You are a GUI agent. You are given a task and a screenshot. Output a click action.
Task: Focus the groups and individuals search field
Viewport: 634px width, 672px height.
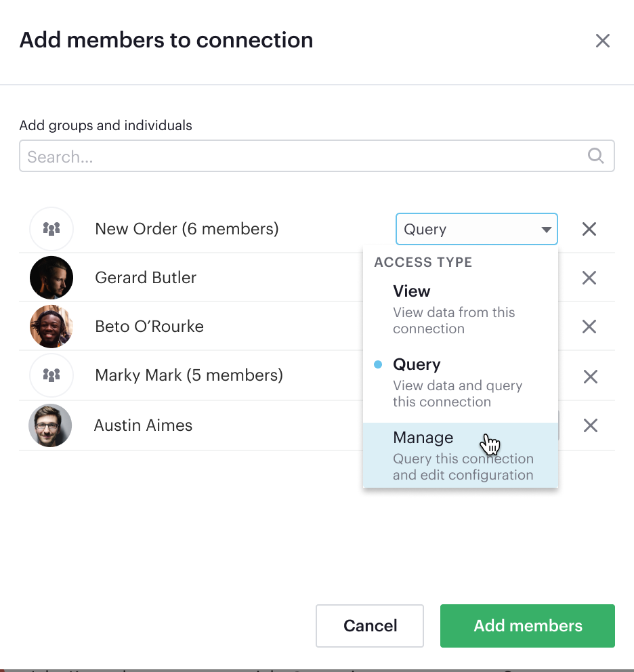305,156
